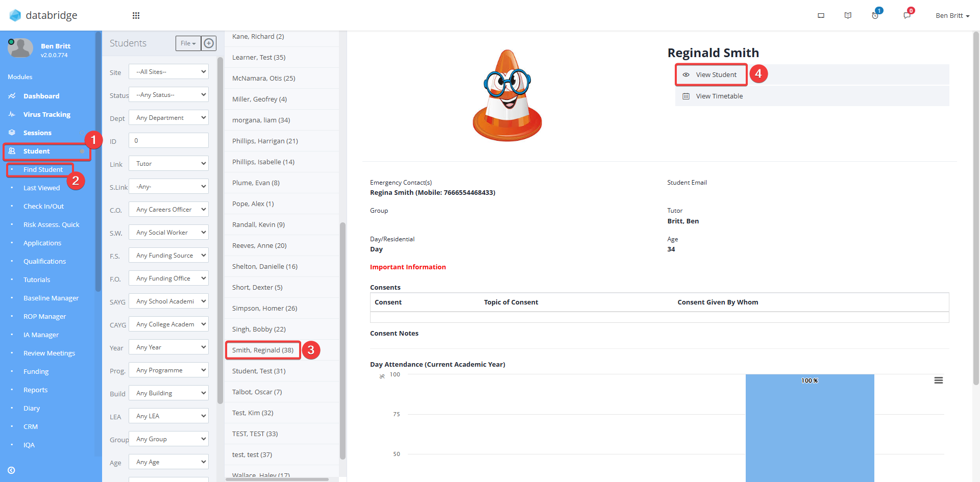Open the File dropdown in Students panel
The width and height of the screenshot is (980, 482).
click(x=188, y=43)
